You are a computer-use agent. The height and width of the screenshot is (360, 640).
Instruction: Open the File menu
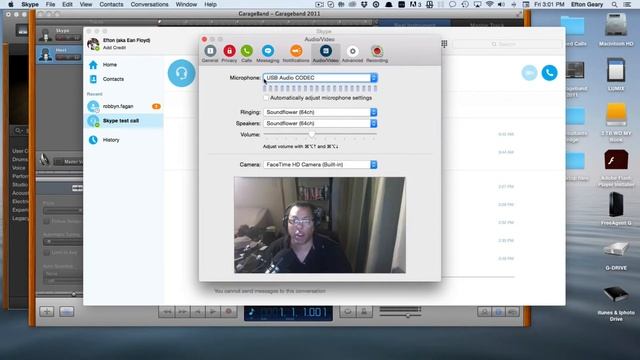[x=50, y=4]
